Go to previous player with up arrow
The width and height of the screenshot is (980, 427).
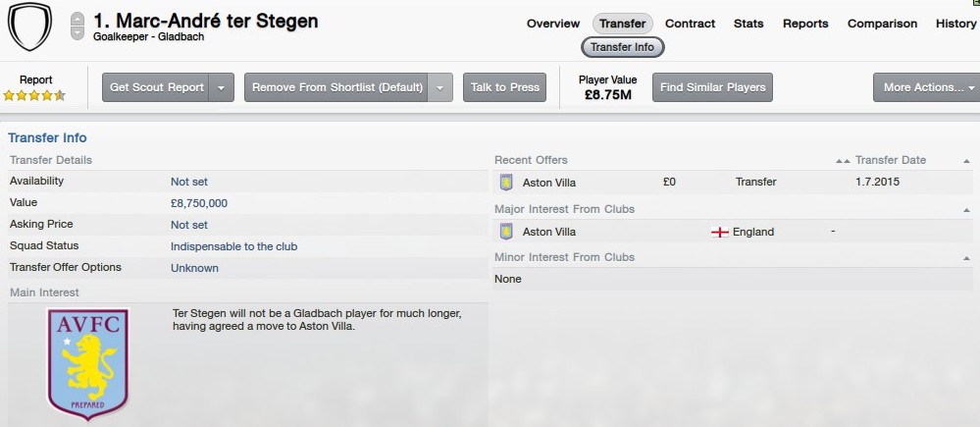point(77,19)
